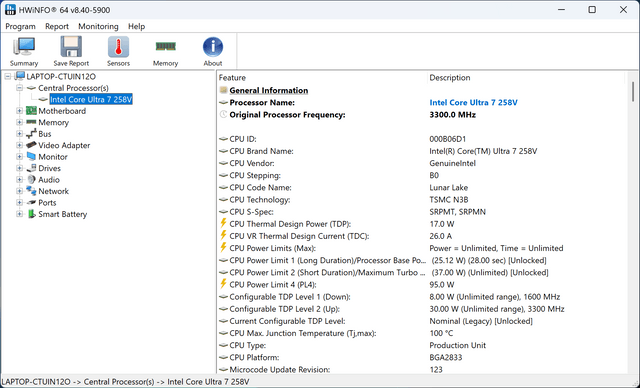Click the lightning icon beside CPU VR Thermal Design Current
640x388 pixels.
(x=223, y=235)
